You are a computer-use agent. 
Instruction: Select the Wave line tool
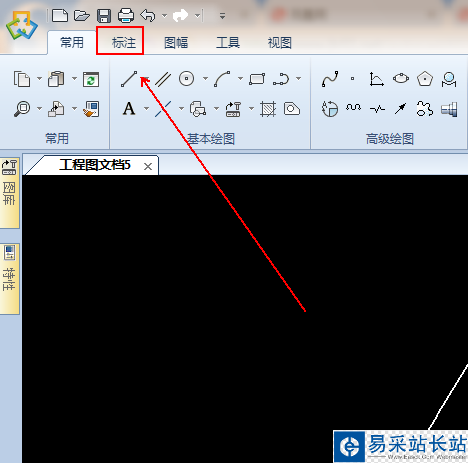[353, 108]
